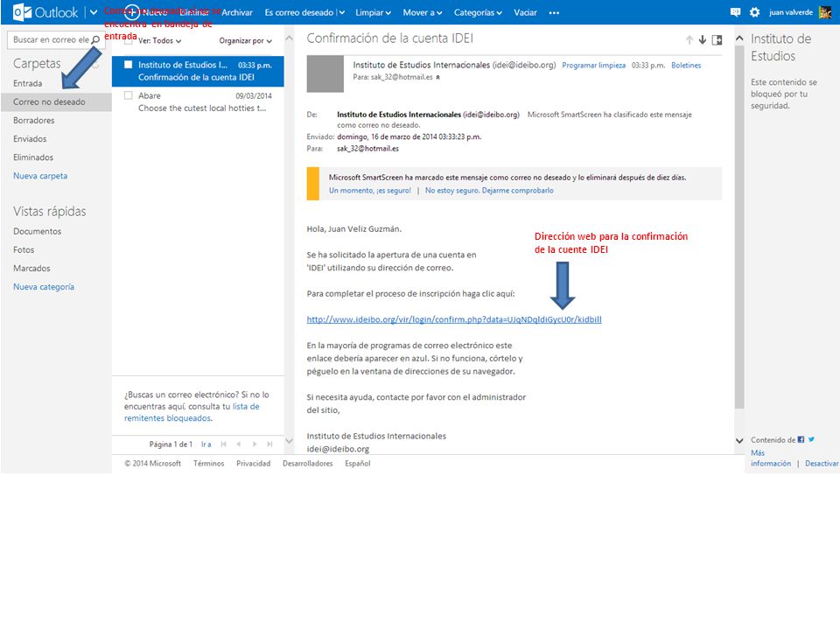
Task: Click juan valverde profile picture
Action: [825, 11]
